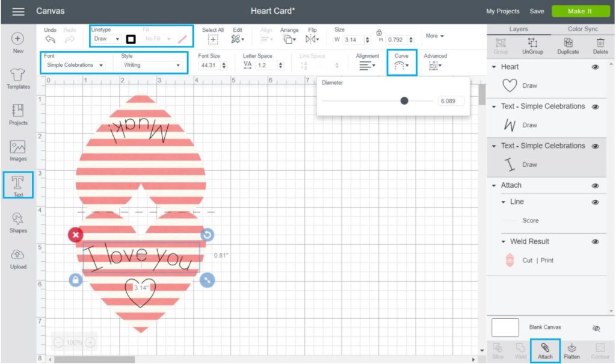Click the Upload icon
This screenshot has width=616, height=364.
click(x=17, y=254)
